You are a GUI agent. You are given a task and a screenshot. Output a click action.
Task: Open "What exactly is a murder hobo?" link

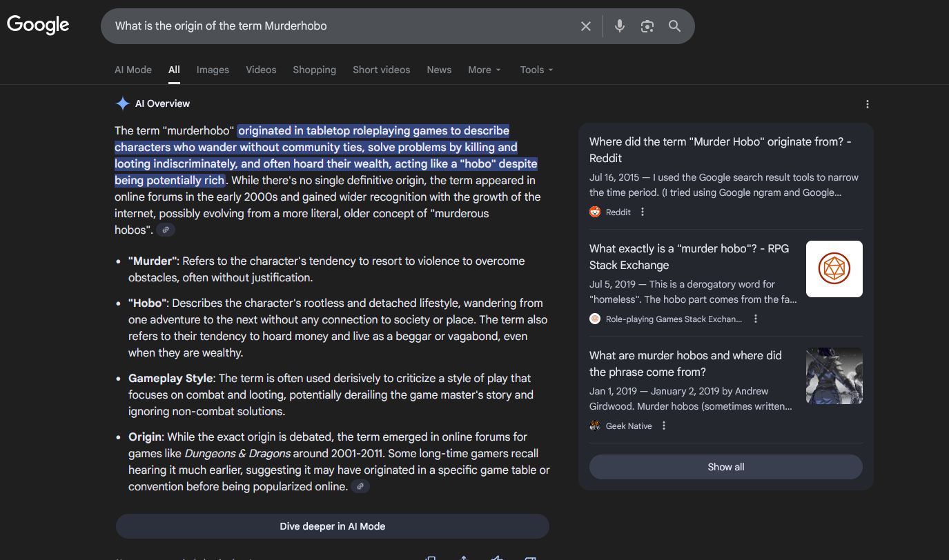pos(689,257)
